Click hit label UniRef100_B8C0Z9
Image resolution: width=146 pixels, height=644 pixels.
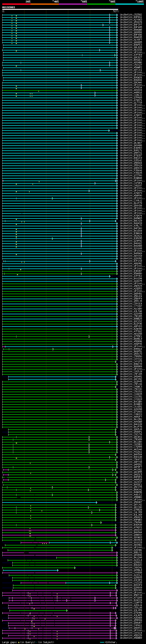coord(131,221)
